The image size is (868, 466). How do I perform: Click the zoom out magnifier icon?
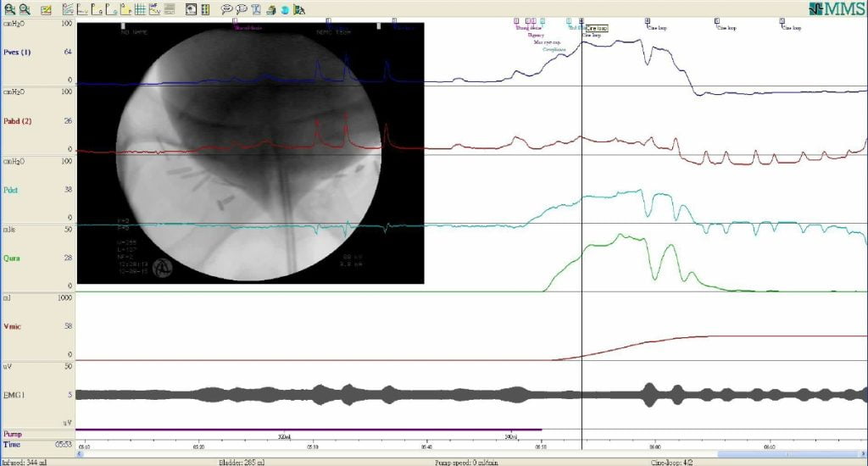pyautogui.click(x=23, y=9)
